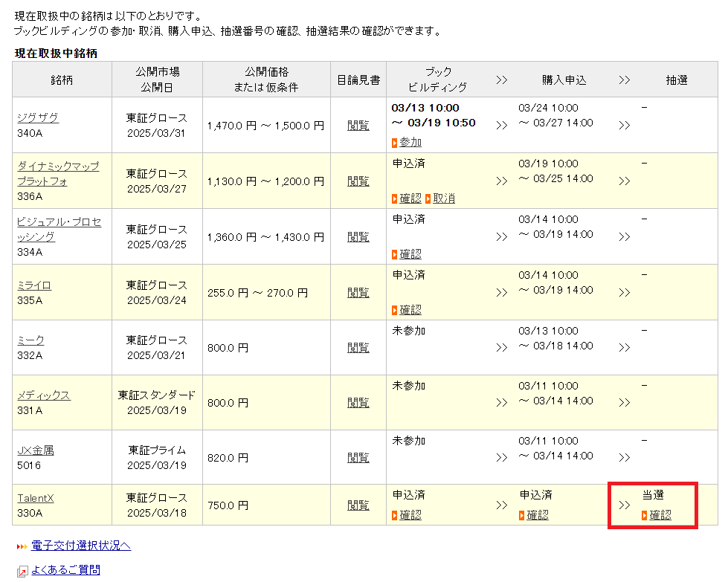This screenshot has width=728, height=582.
Task: Click 確認 under TalentX 当選 lottery result
Action: pyautogui.click(x=660, y=514)
